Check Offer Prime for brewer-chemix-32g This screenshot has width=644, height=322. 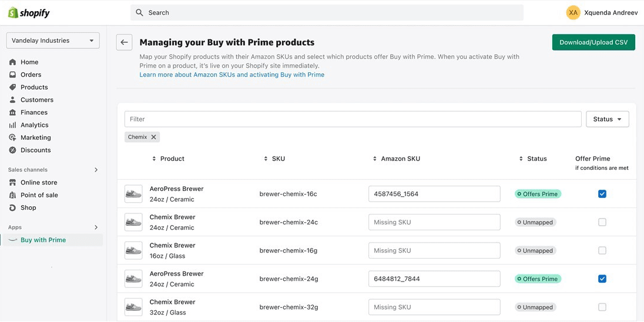602,307
